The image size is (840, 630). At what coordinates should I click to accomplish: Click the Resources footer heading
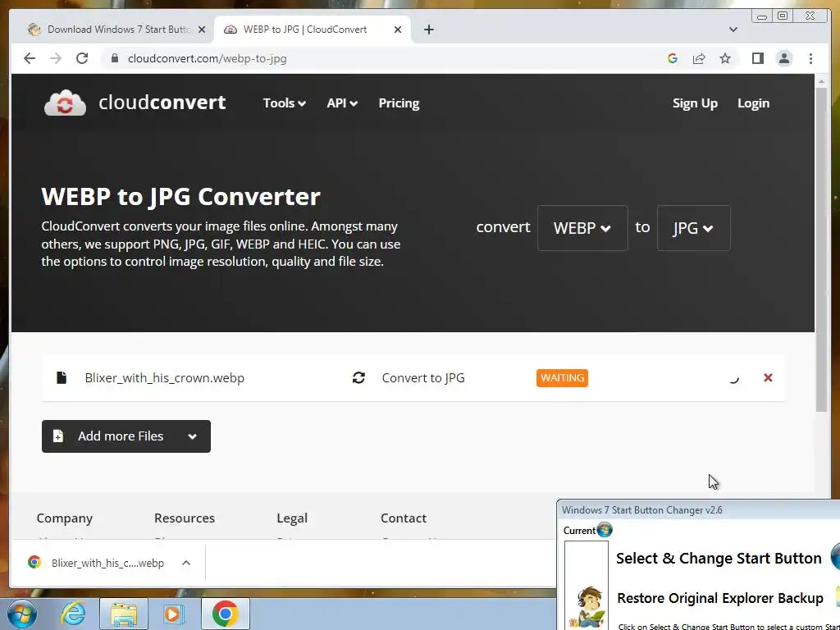185,518
